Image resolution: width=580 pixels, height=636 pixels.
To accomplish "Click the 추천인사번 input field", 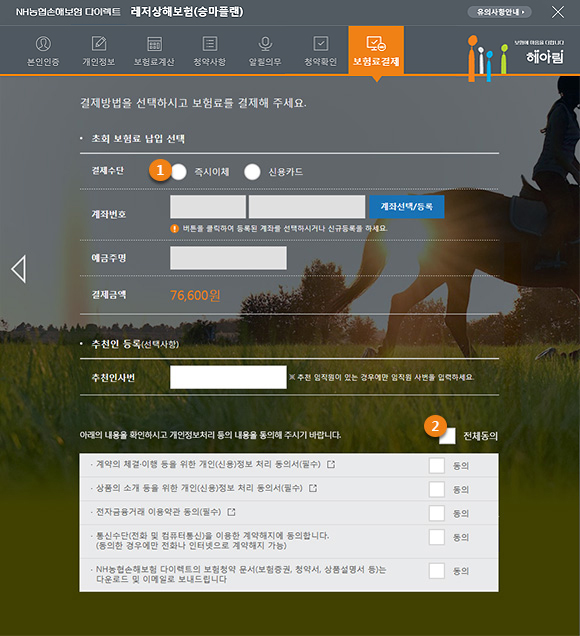I will [228, 377].
